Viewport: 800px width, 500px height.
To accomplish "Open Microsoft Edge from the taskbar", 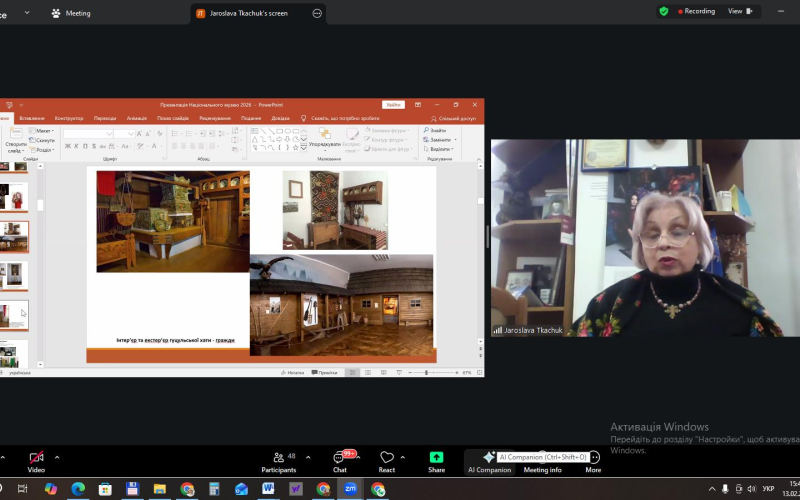I will (78, 489).
